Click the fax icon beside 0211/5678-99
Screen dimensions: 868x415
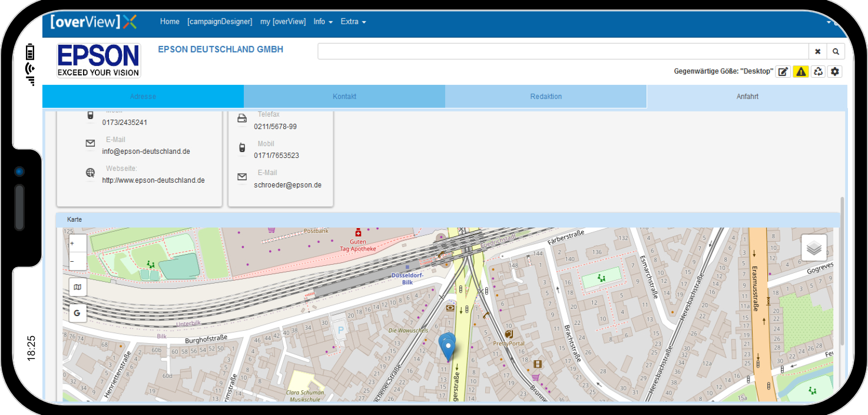click(242, 118)
